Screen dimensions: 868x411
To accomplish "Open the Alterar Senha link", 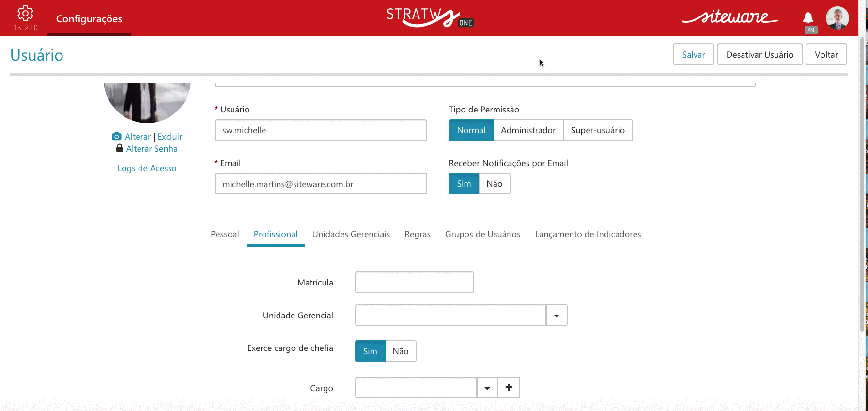I will tap(152, 149).
